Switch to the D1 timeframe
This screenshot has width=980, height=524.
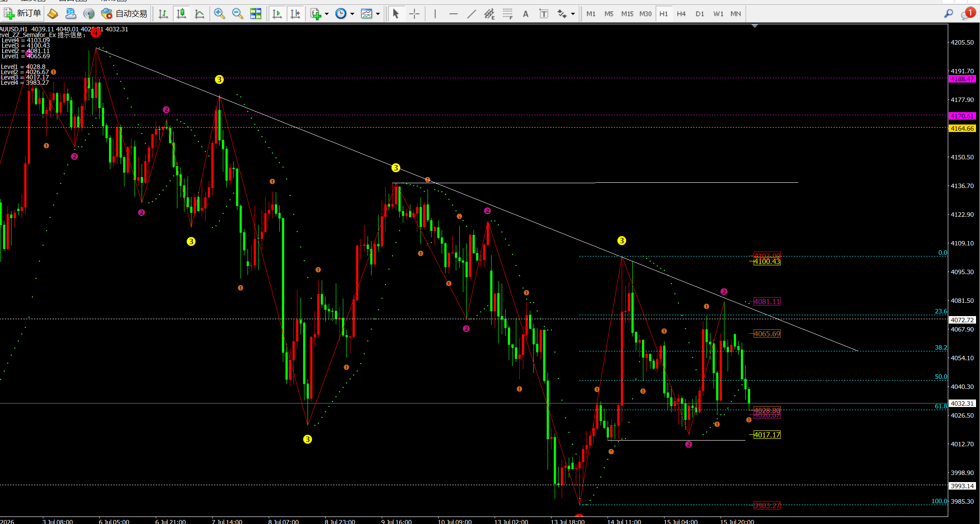tap(700, 14)
